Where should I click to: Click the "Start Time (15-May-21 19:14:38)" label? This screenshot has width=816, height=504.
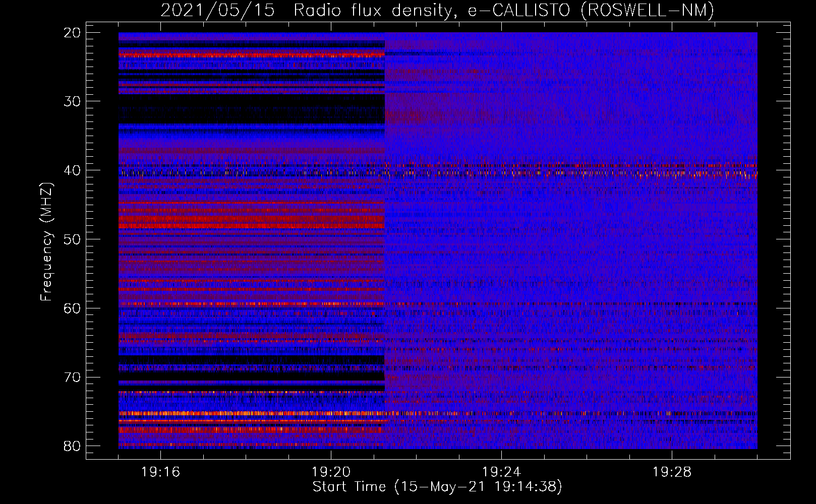click(437, 486)
